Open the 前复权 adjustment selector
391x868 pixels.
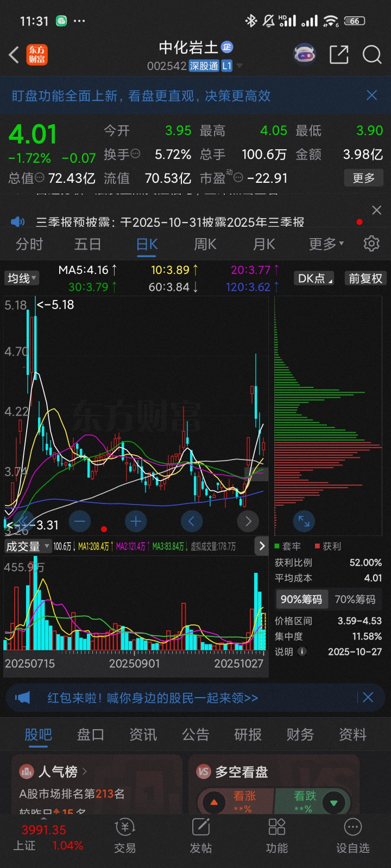365,278
